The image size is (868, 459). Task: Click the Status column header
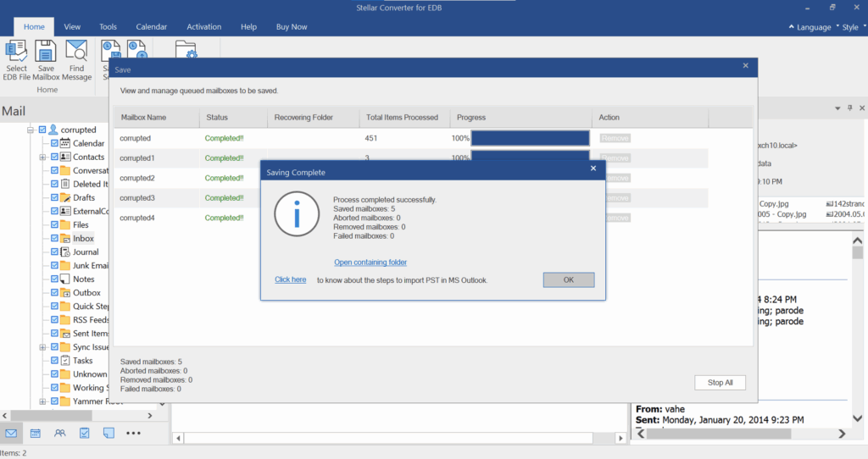[x=233, y=117]
